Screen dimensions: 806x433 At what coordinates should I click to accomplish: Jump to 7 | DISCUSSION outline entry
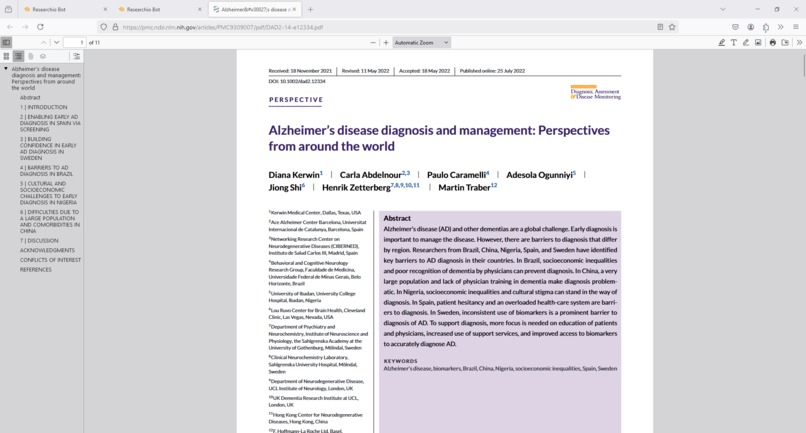pos(39,241)
